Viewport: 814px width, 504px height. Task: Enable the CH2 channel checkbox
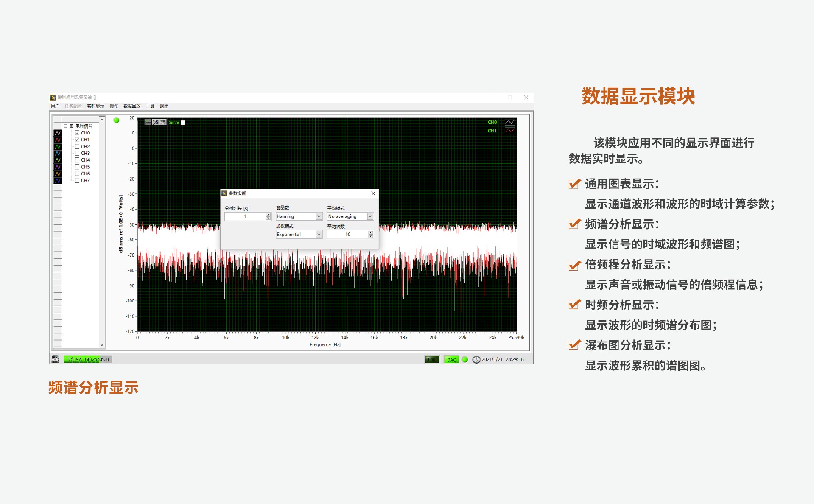click(x=77, y=146)
